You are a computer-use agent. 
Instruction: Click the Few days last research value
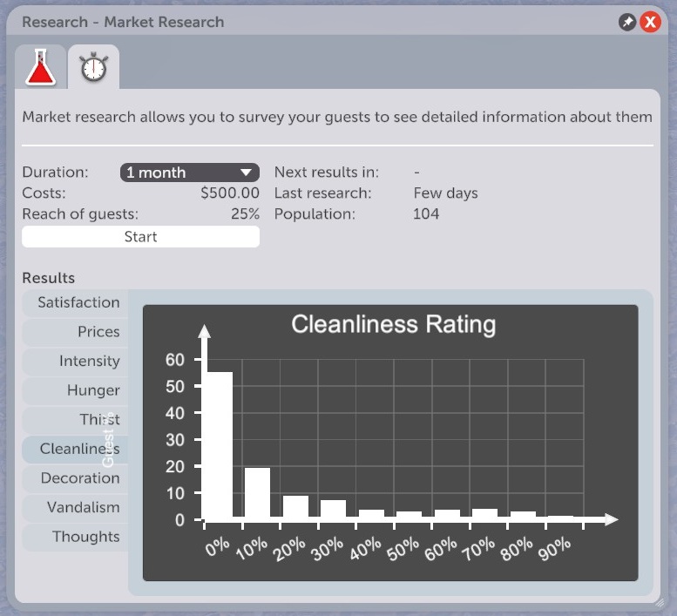tap(445, 193)
